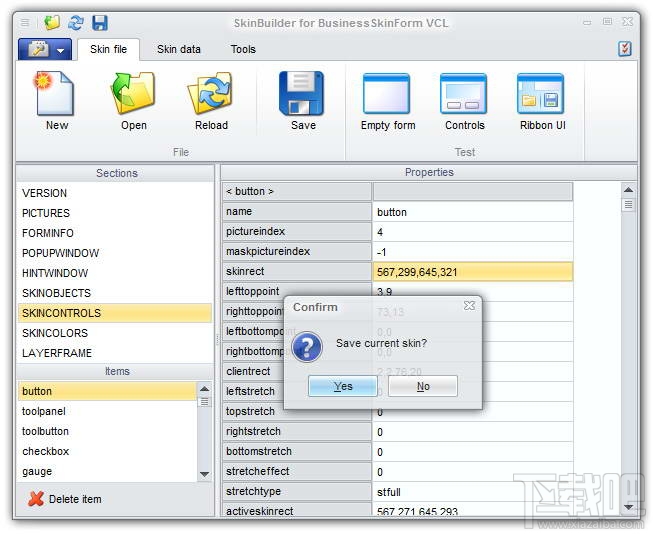This screenshot has height=534, width=653.
Task: Edit the stretcheffect value field
Action: coord(473,472)
